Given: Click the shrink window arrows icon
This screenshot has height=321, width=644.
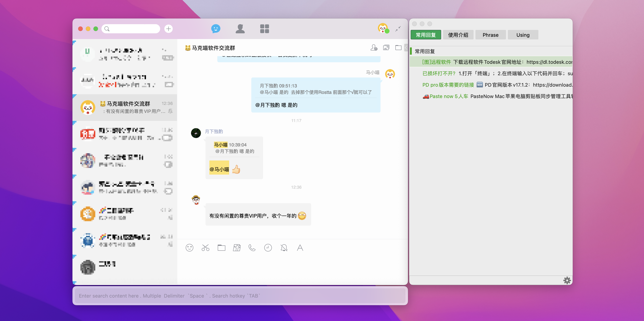Looking at the screenshot, I should 398,29.
